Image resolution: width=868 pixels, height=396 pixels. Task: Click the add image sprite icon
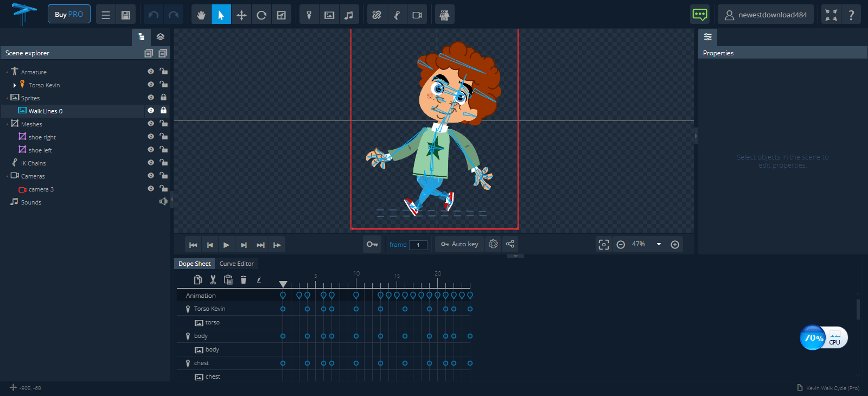pyautogui.click(x=329, y=15)
